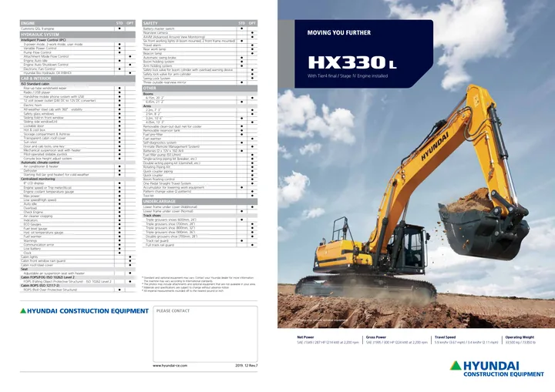This screenshot has height=392, width=555.
Task: Click the One Pedal Straight Travel System row
Action: point(200,183)
